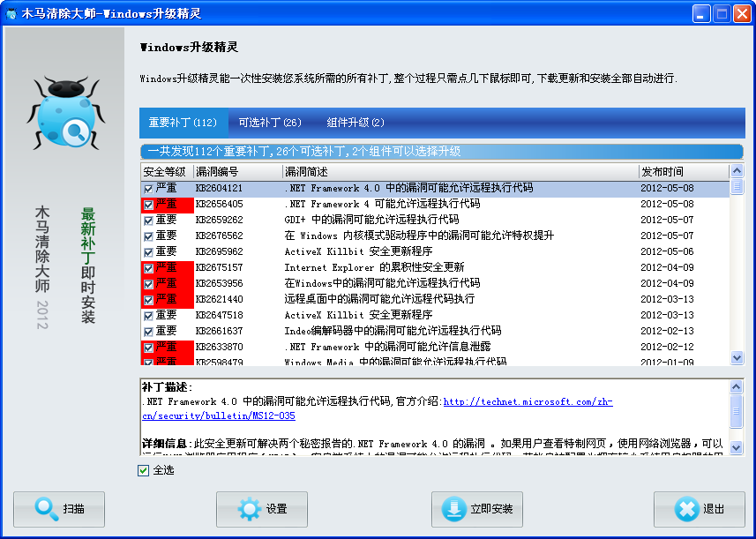Click the patch list scrollbar thumb
Image resolution: width=756 pixels, height=539 pixels.
[737, 186]
